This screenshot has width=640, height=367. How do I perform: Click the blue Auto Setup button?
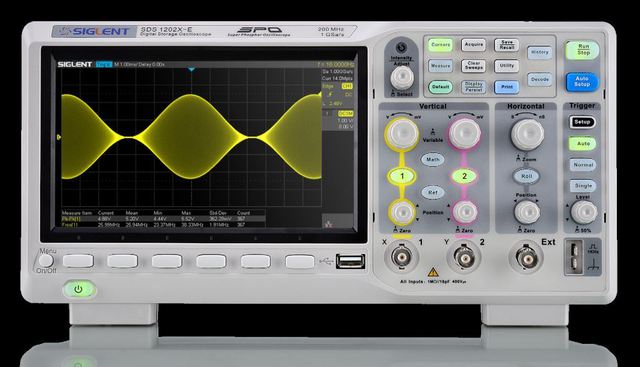pos(582,82)
